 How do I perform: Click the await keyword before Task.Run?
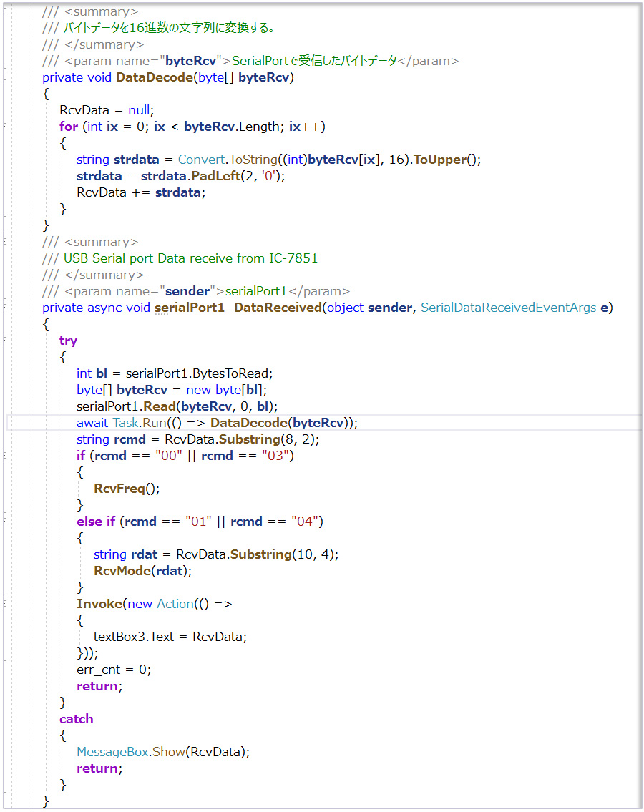coord(93,423)
